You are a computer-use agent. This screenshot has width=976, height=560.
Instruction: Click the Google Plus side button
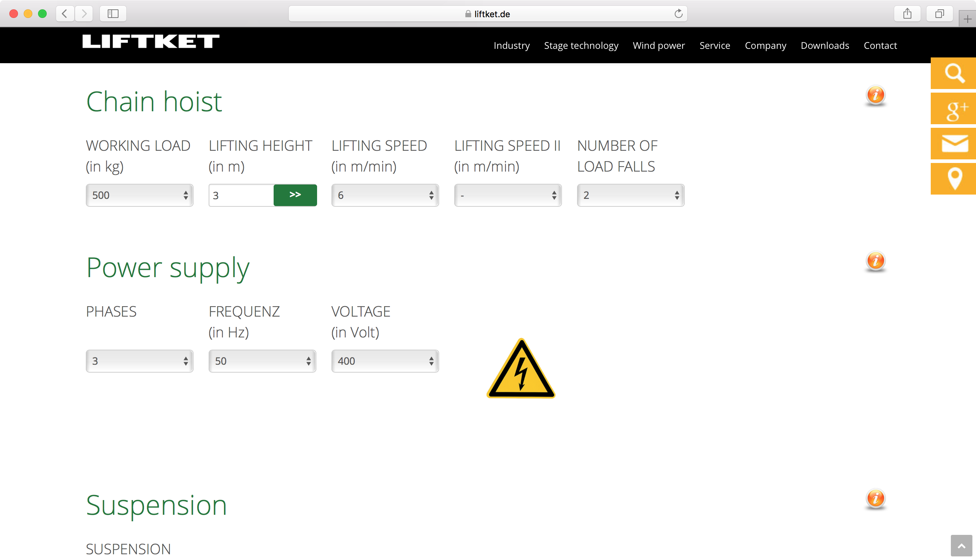(953, 108)
